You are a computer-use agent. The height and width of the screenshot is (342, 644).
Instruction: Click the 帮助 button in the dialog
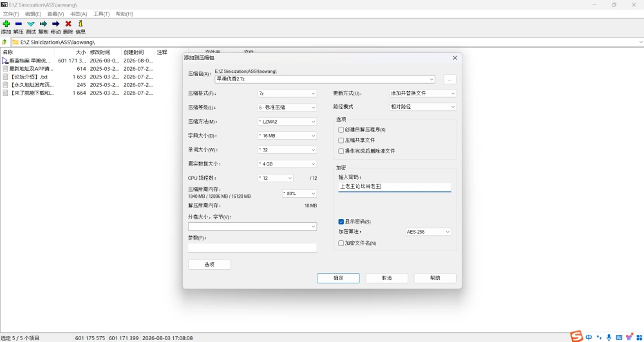435,278
